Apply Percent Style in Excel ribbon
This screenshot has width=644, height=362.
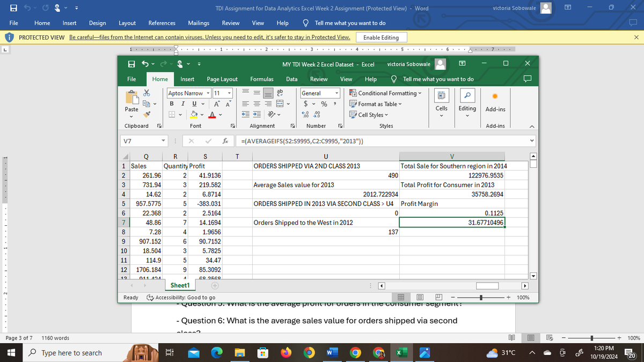tap(324, 104)
